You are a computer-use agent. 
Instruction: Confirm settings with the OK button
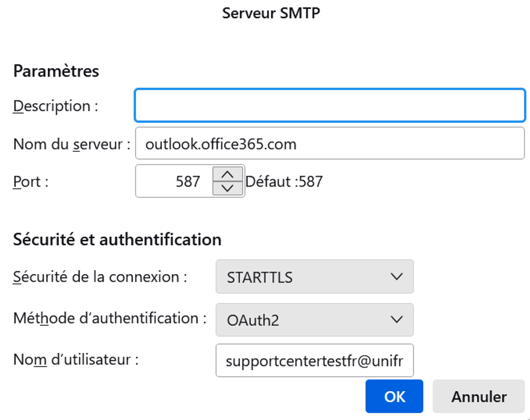coord(394,396)
